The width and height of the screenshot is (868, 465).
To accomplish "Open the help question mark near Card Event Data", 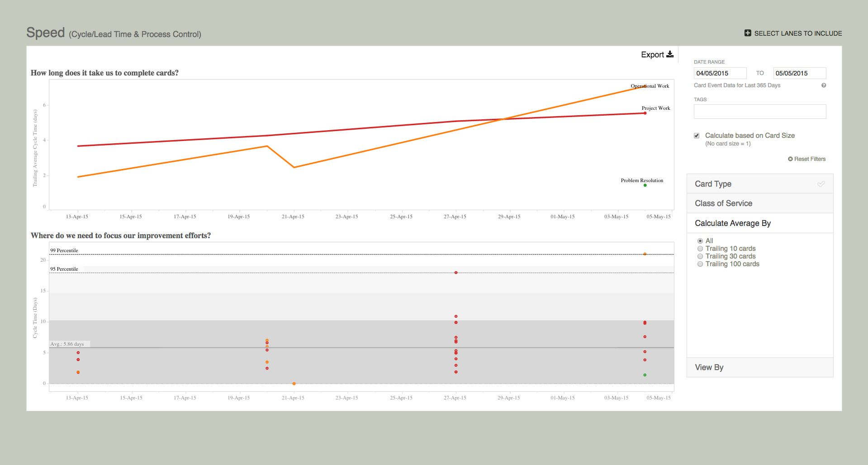I will 824,85.
